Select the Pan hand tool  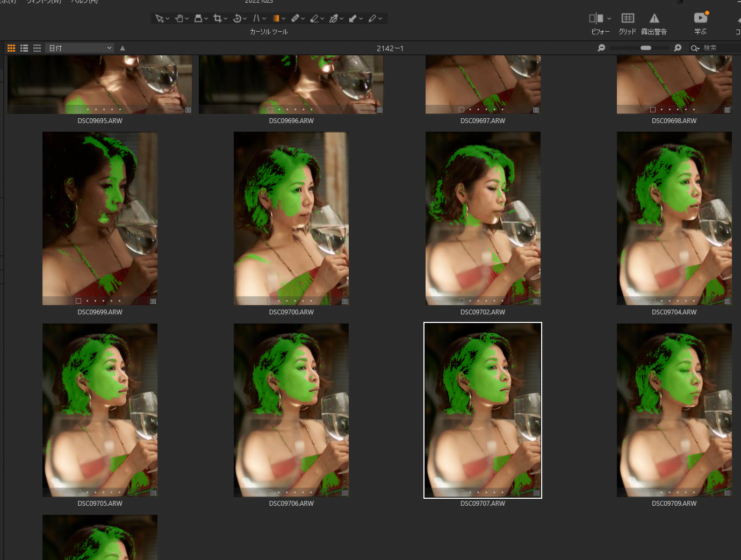(179, 19)
